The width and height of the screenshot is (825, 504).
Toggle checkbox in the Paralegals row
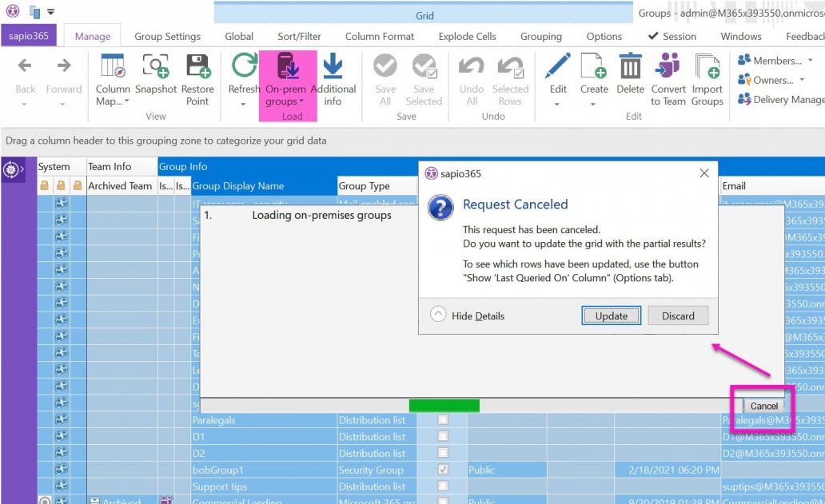point(443,419)
